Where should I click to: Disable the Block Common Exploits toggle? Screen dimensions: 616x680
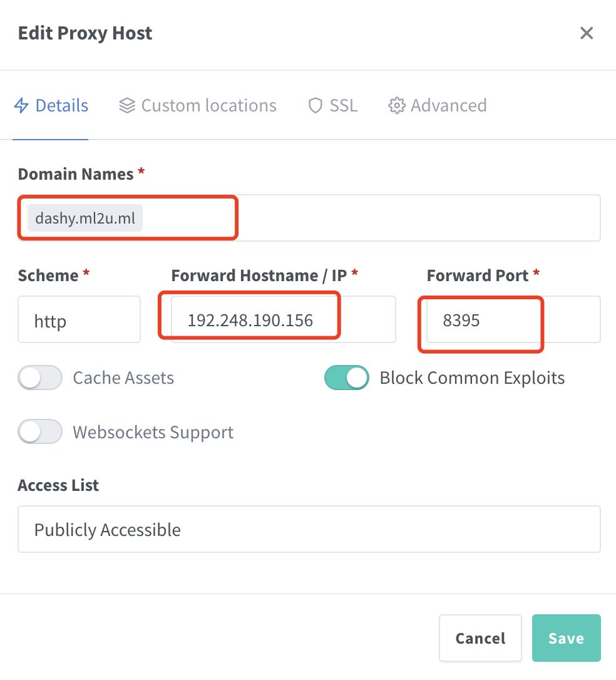pyautogui.click(x=346, y=378)
